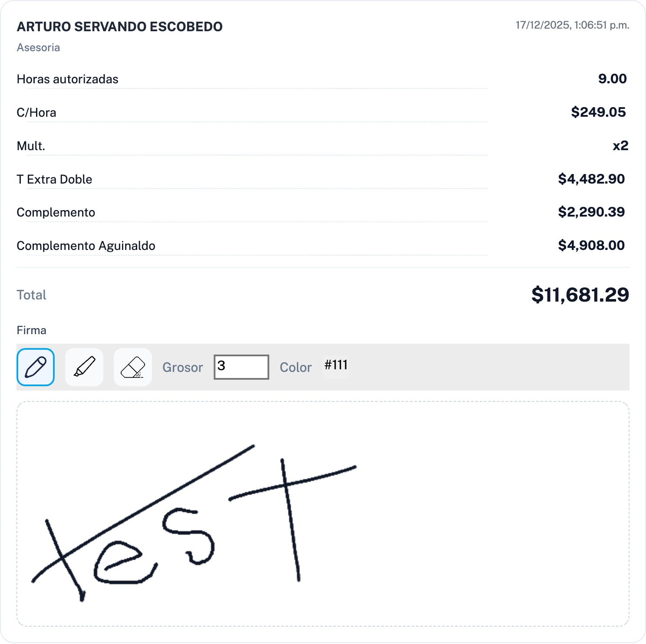Image resolution: width=646 pixels, height=644 pixels.
Task: Click the x2 multiplier value
Action: pos(620,146)
